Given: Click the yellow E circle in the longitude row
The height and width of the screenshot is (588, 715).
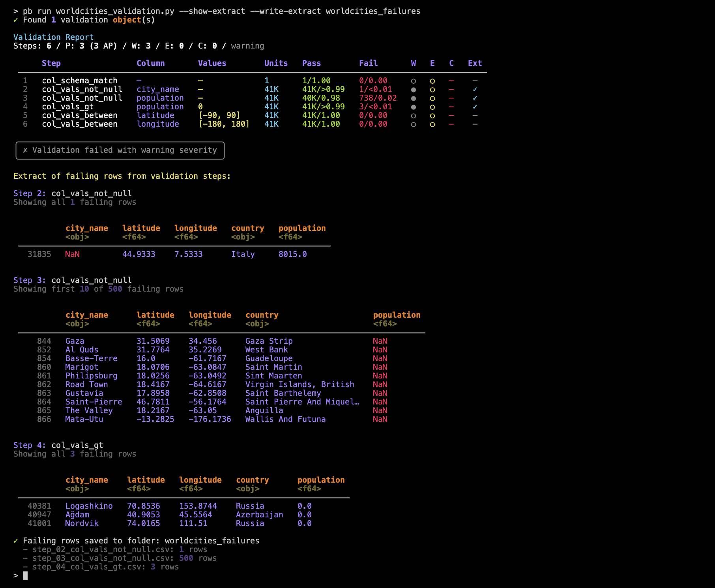Looking at the screenshot, I should (432, 124).
